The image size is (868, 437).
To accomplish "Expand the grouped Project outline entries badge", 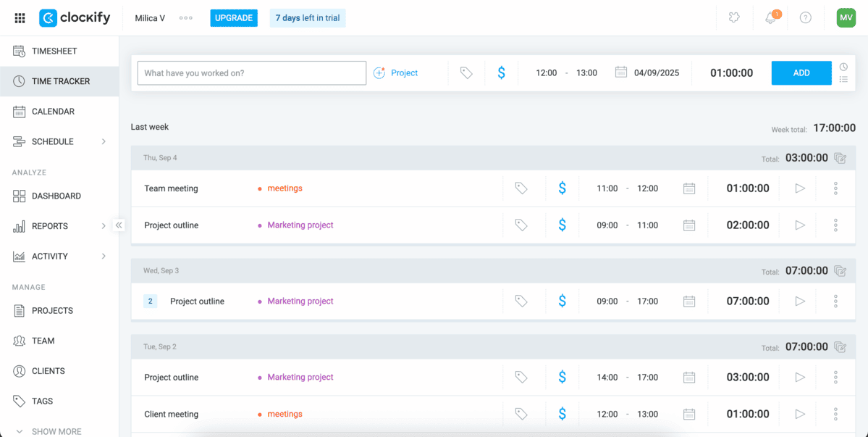I will (151, 301).
